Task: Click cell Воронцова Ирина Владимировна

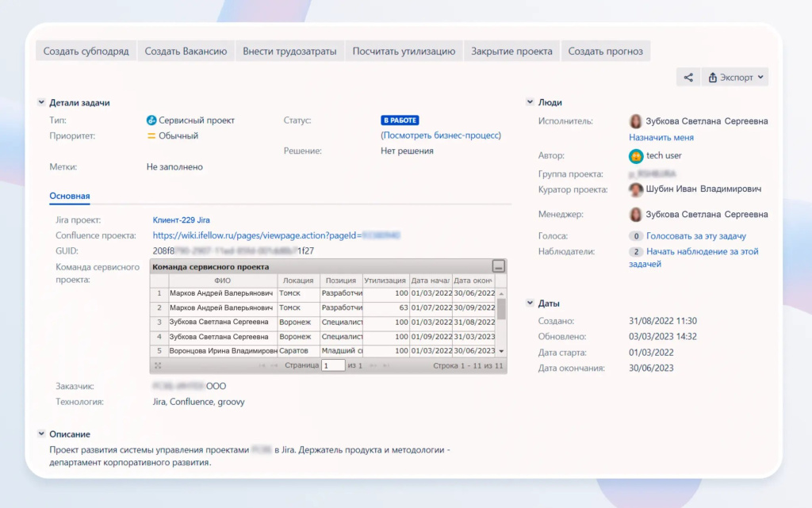Action: 223,351
